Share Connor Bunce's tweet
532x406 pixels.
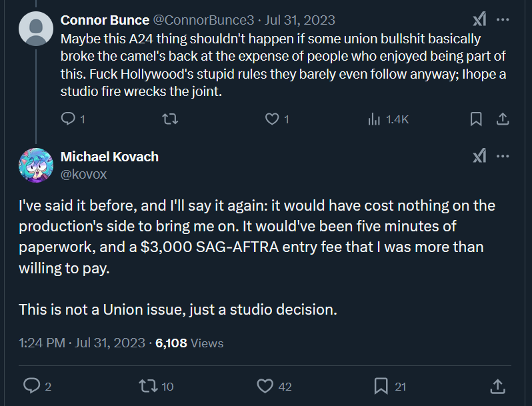click(x=503, y=119)
